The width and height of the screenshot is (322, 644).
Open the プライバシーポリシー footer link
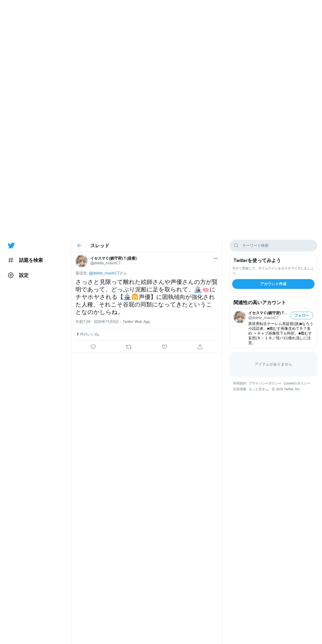pos(265,383)
